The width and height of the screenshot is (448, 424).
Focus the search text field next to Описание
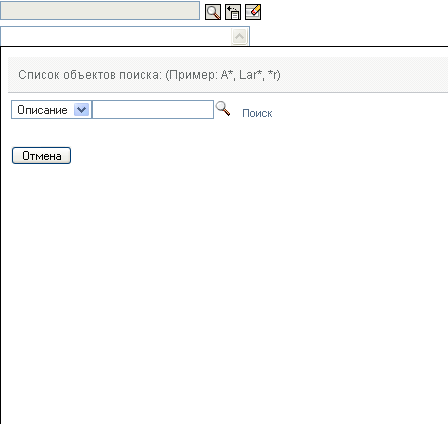point(153,110)
